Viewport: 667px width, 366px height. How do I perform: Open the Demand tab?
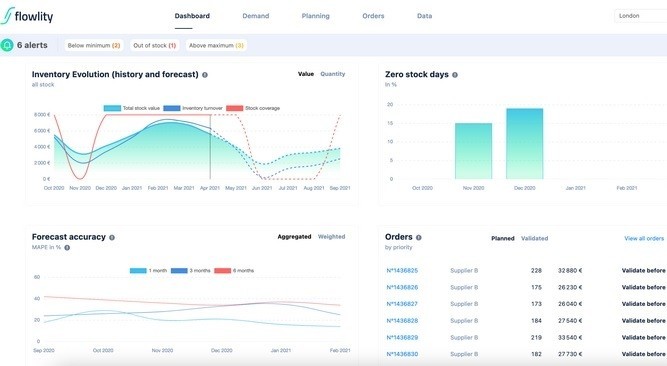click(x=256, y=16)
